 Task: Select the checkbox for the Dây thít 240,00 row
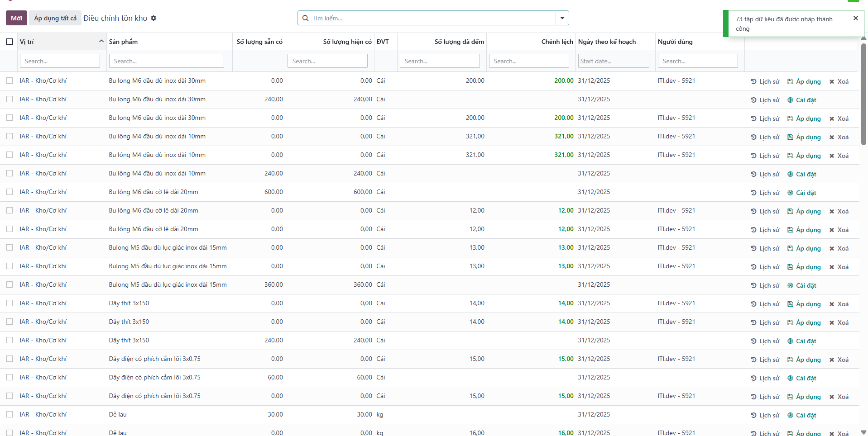pyautogui.click(x=10, y=340)
